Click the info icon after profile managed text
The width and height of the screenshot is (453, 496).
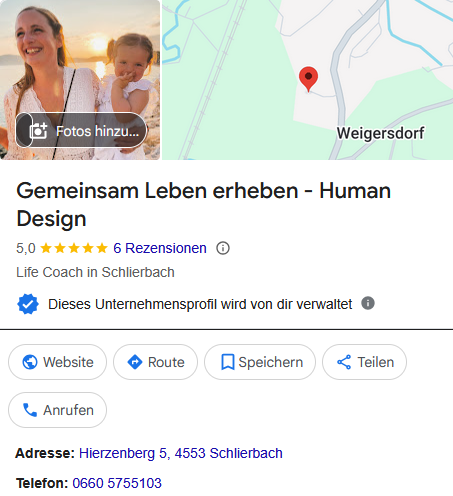(368, 303)
